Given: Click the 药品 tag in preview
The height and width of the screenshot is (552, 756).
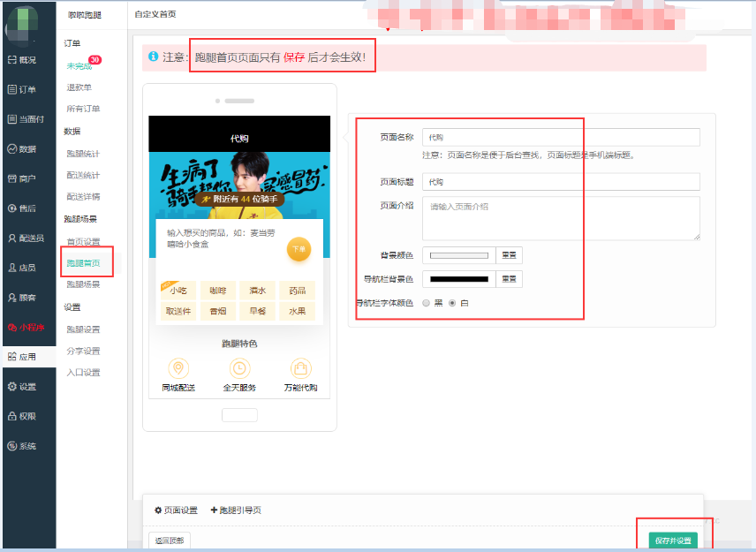Looking at the screenshot, I should (x=297, y=291).
